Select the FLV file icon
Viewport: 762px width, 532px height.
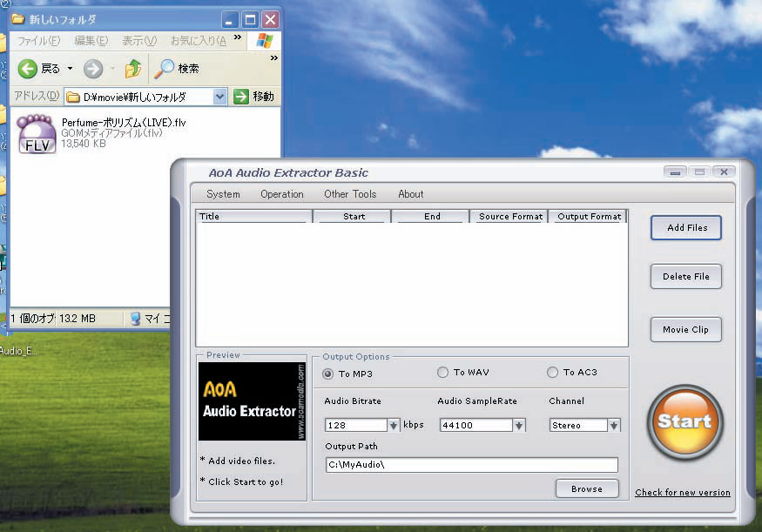[37, 134]
